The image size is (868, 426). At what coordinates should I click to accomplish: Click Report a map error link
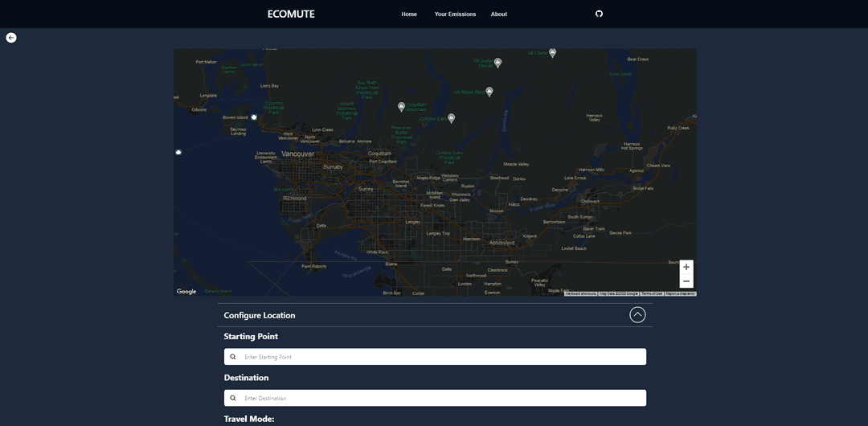(x=681, y=293)
